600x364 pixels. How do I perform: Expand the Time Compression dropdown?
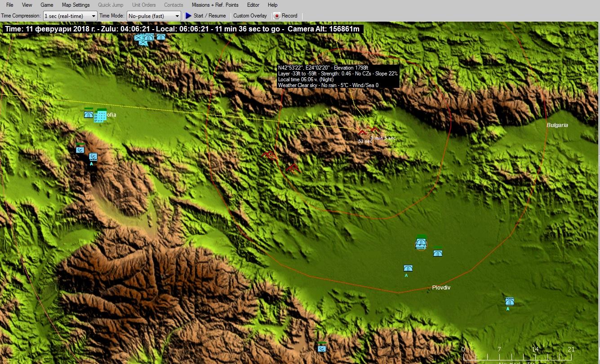pyautogui.click(x=70, y=16)
